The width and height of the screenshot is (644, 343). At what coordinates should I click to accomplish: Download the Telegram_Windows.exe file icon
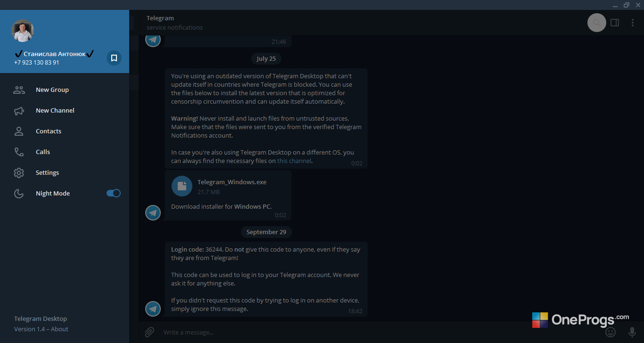click(182, 186)
